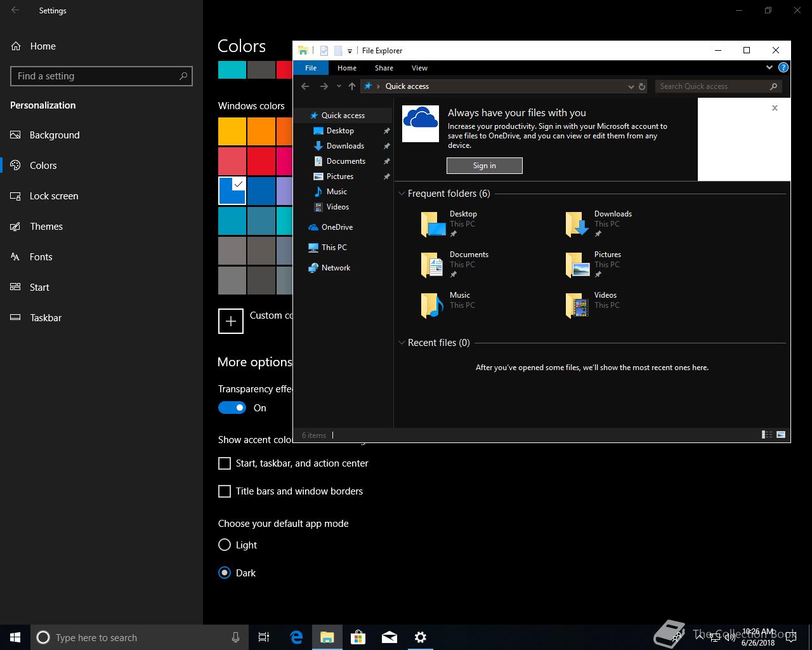Image resolution: width=812 pixels, height=650 pixels.
Task: Click the refresh icon in the address bar
Action: tap(642, 86)
